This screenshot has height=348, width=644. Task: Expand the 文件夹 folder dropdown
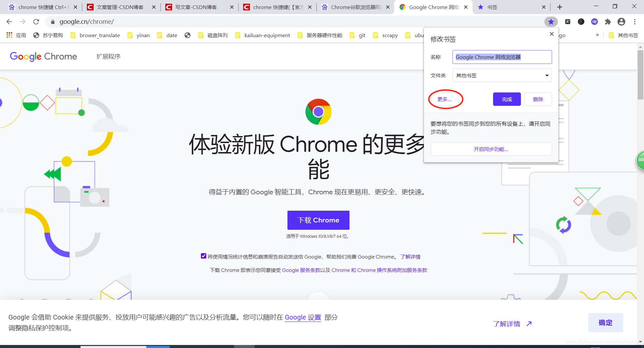pos(502,75)
